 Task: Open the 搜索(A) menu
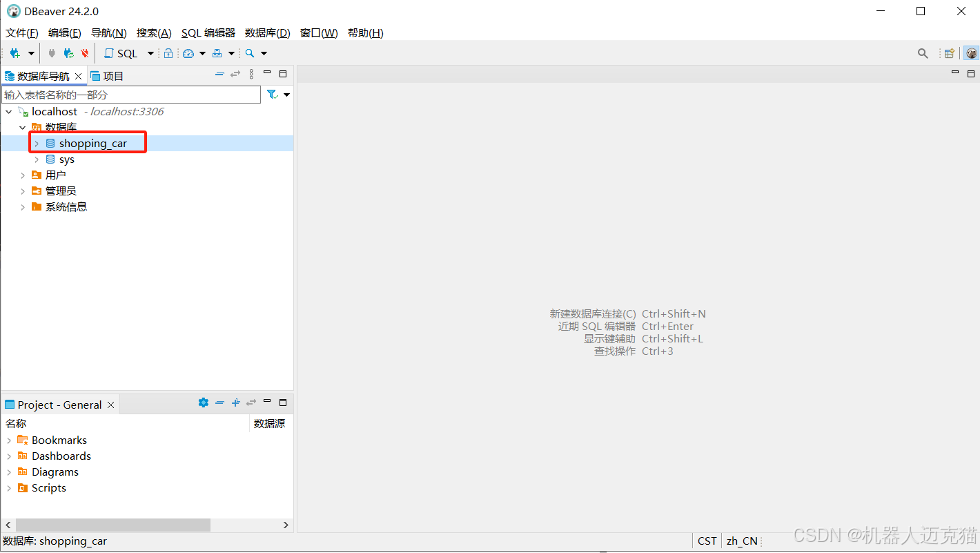pyautogui.click(x=154, y=33)
